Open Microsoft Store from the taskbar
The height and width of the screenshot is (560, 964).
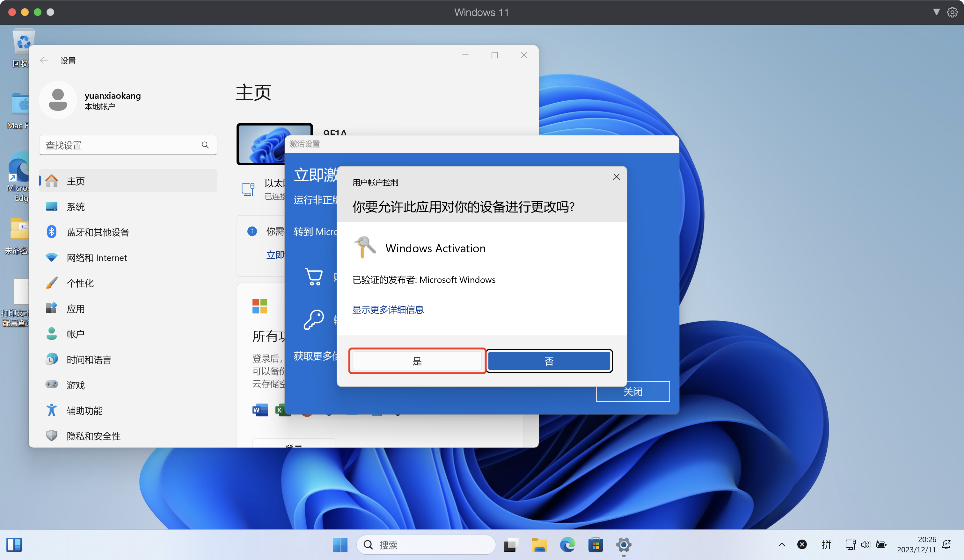tap(595, 545)
